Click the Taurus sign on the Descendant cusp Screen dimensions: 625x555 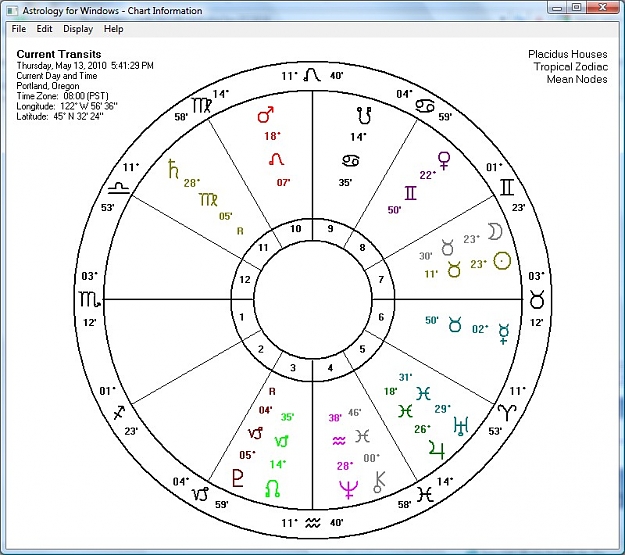click(537, 300)
